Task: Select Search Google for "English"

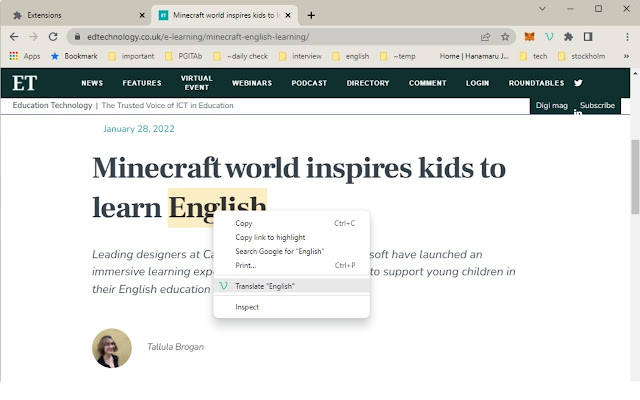Action: tap(291, 251)
